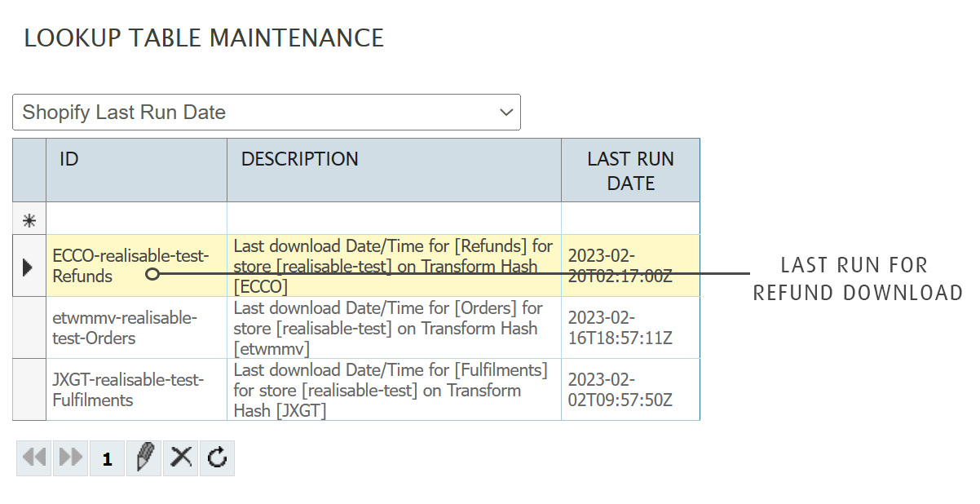Click the pencil edit icon
Viewport: 980px width, 504px height.
[x=144, y=458]
